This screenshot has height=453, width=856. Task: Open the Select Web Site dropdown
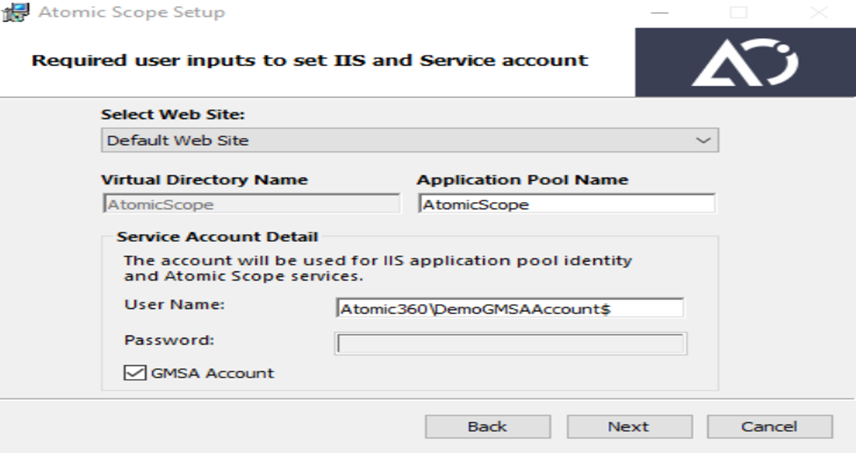click(409, 140)
